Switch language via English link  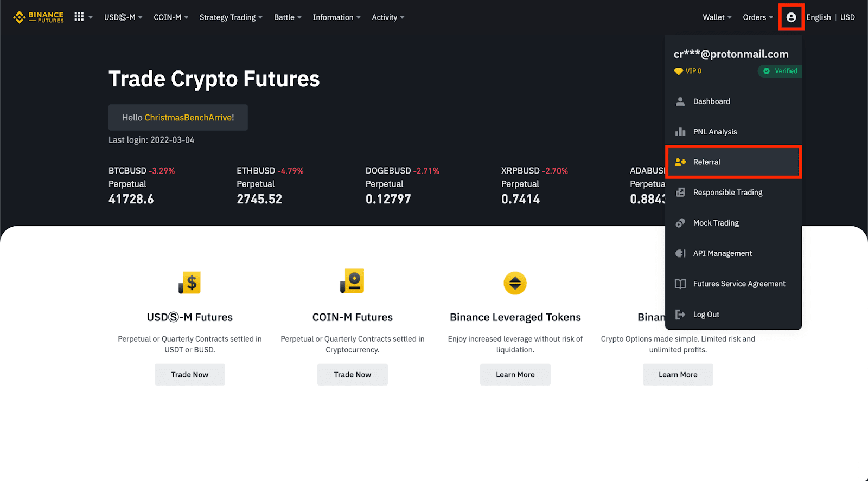[x=818, y=17]
